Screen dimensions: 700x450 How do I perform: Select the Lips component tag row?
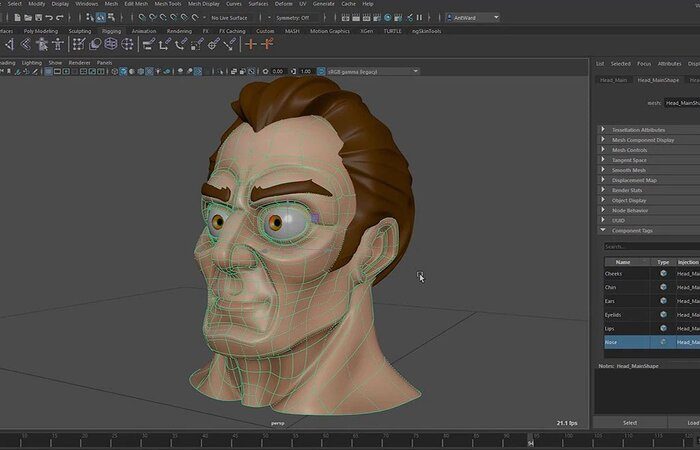[x=652, y=329]
